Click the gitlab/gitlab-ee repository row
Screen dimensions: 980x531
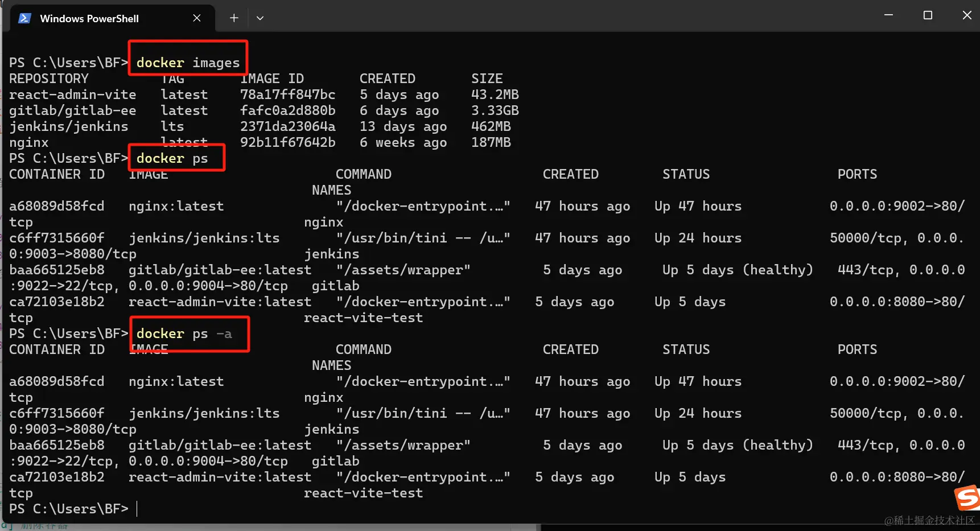263,110
